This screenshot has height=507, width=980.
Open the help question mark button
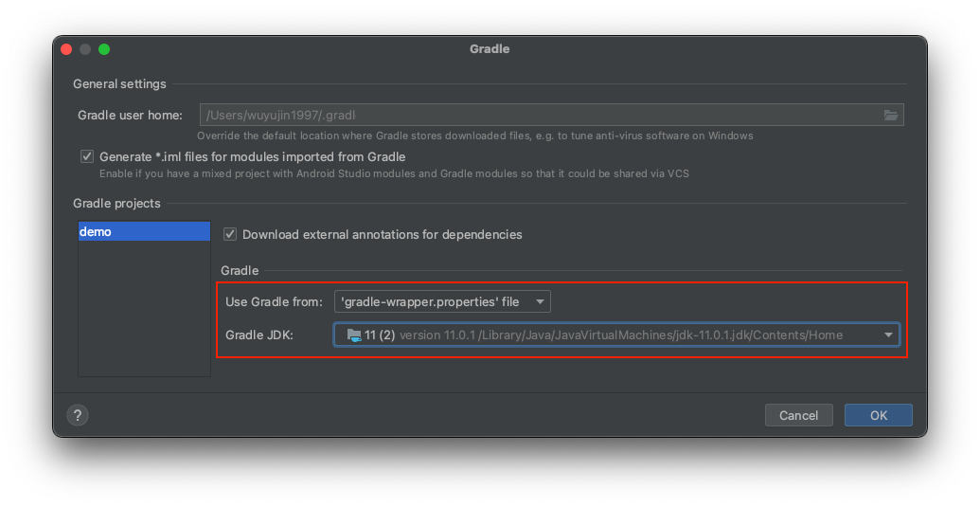tap(78, 415)
